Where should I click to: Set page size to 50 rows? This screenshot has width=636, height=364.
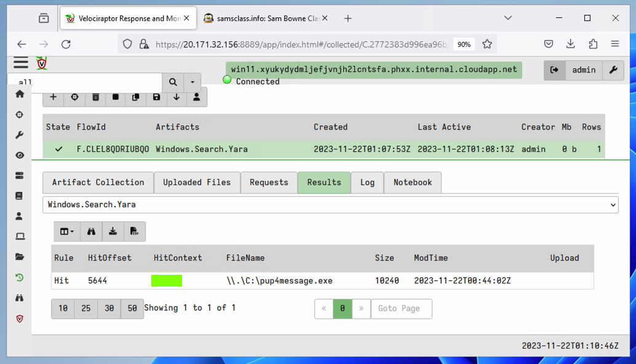point(132,309)
